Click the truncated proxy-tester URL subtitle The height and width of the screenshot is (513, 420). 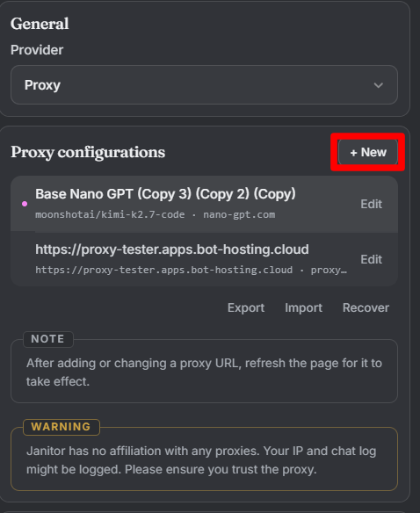tap(191, 270)
